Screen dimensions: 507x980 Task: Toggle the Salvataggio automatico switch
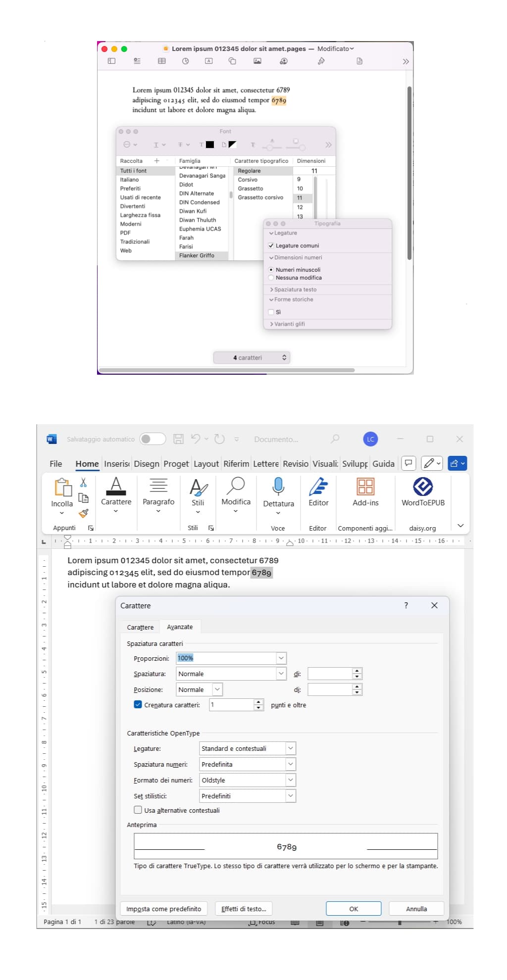152,439
